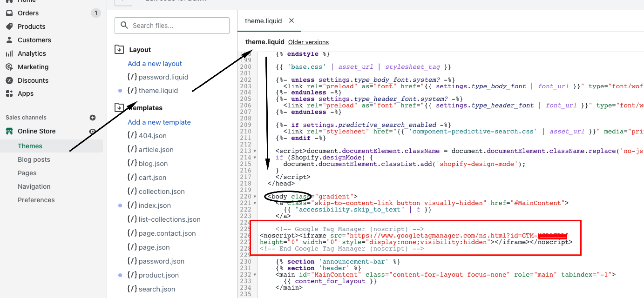Click the code icon beside product.json
Screen dimensions: 644x298
coord(132,275)
